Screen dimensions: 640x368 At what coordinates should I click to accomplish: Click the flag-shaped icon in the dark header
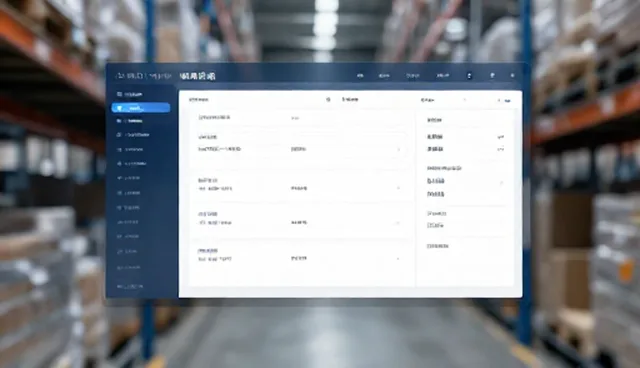click(492, 75)
